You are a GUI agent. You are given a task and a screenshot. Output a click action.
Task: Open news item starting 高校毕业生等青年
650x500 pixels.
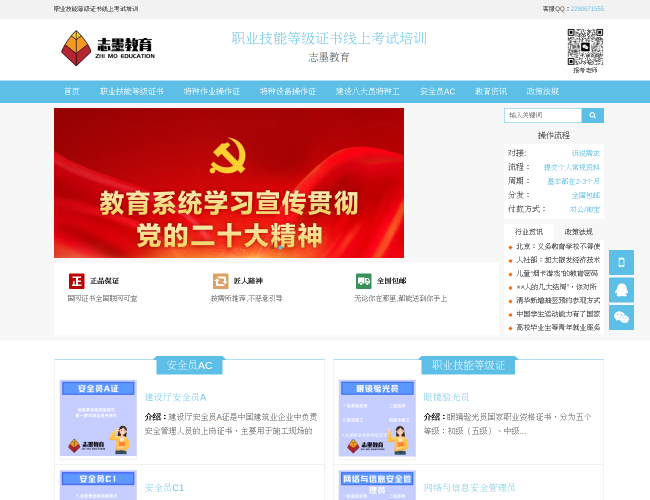pyautogui.click(x=558, y=328)
